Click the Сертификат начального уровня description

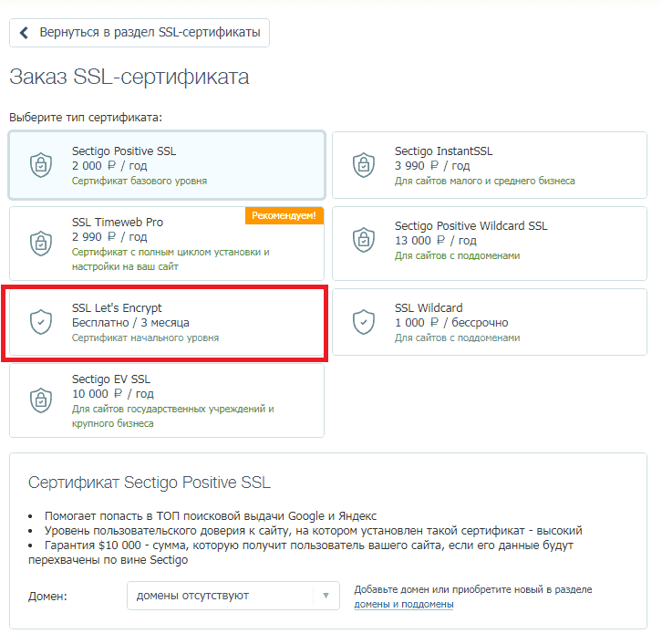[145, 338]
